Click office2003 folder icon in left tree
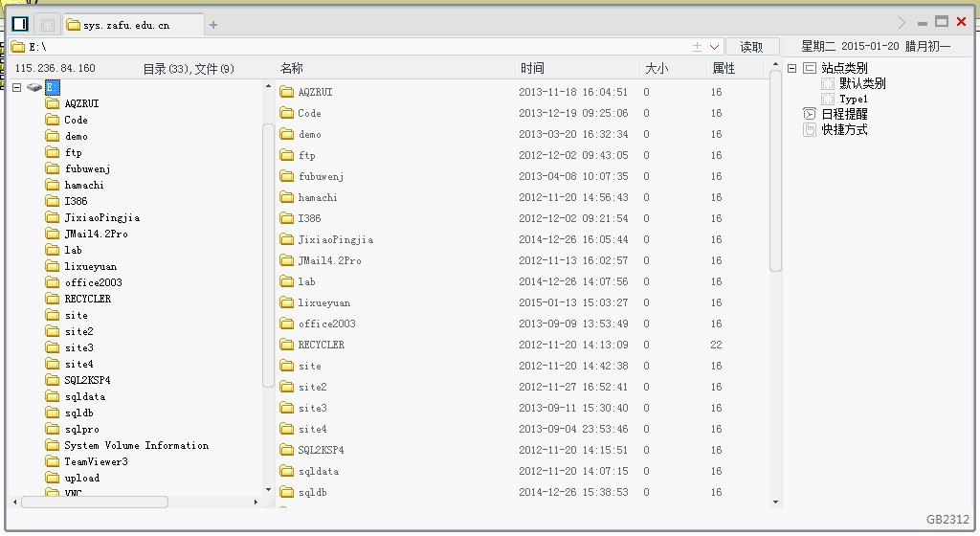Screen dimensions: 980x536 point(53,281)
